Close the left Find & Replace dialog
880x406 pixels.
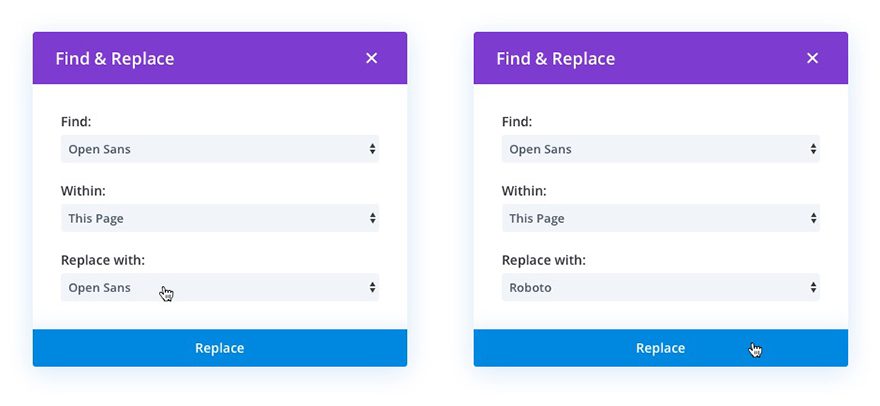[x=372, y=58]
